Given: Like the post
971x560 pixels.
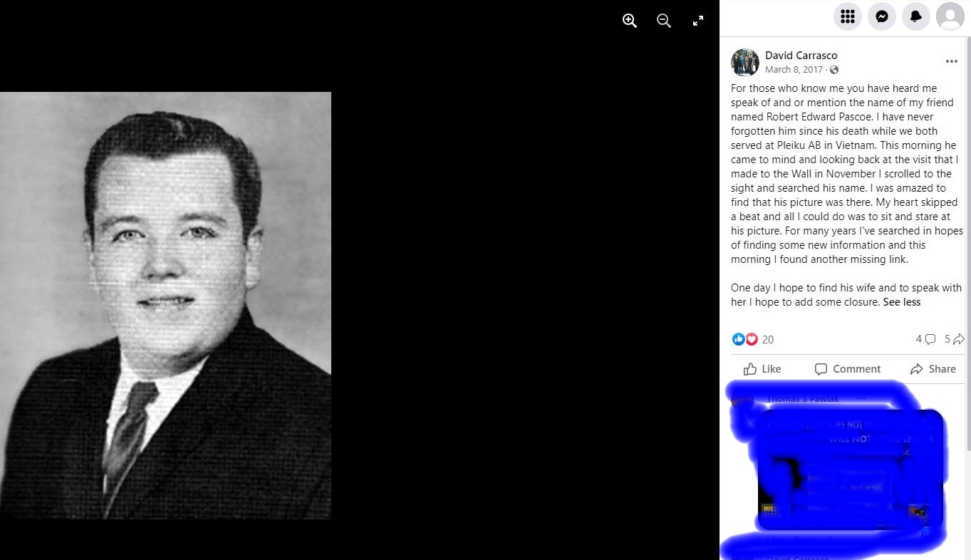Looking at the screenshot, I should (762, 369).
